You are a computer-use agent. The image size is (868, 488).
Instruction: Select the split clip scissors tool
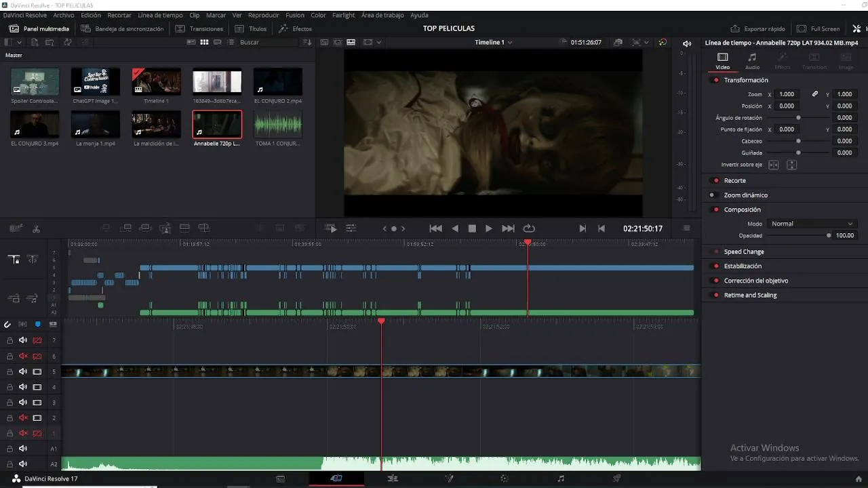point(36,229)
